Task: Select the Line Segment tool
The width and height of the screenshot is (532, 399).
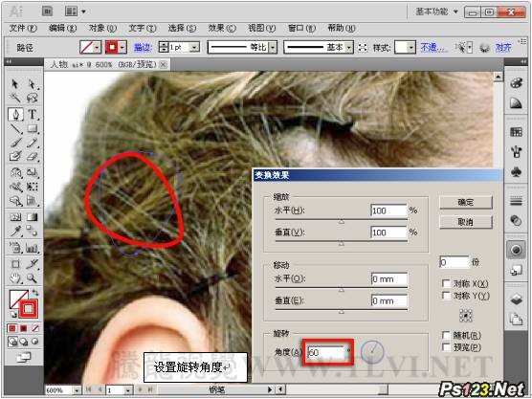Action: click(x=15, y=128)
